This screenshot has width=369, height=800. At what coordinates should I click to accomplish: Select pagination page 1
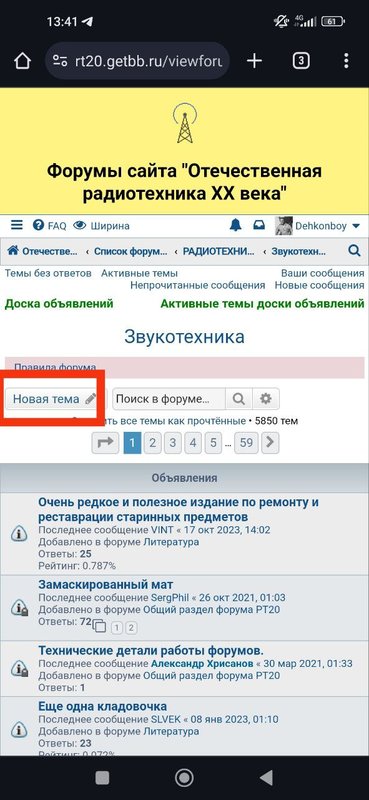(x=132, y=443)
